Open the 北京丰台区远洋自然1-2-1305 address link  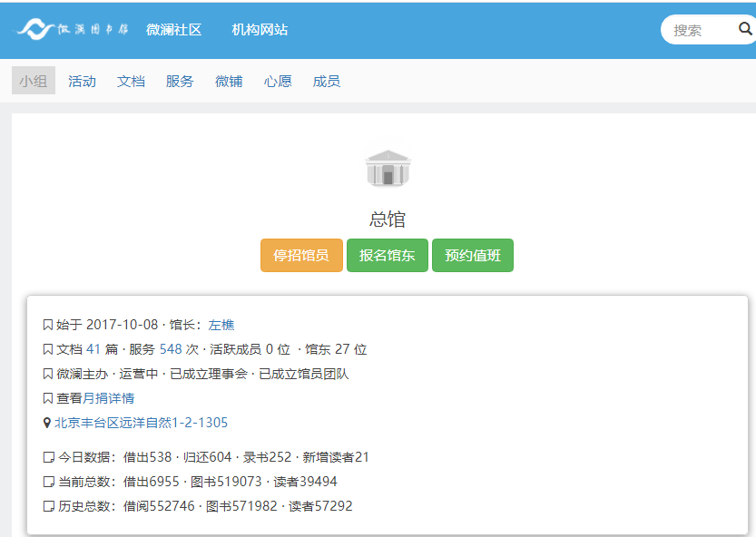[x=141, y=423]
